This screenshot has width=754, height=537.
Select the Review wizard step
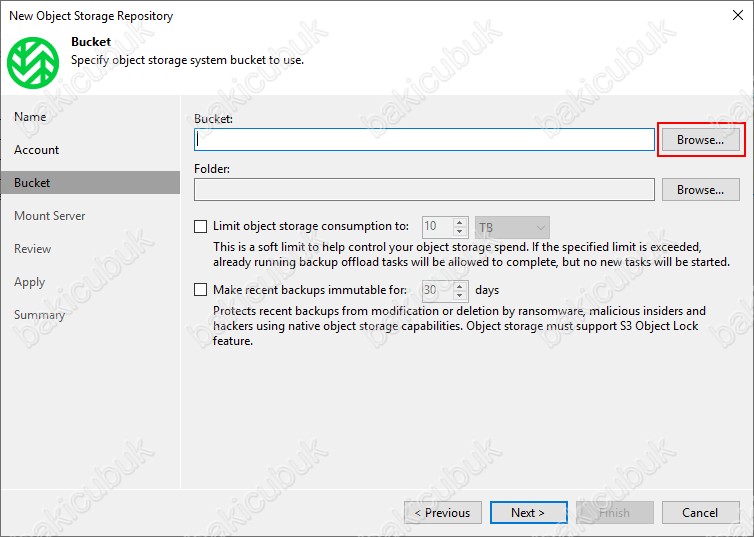32,249
